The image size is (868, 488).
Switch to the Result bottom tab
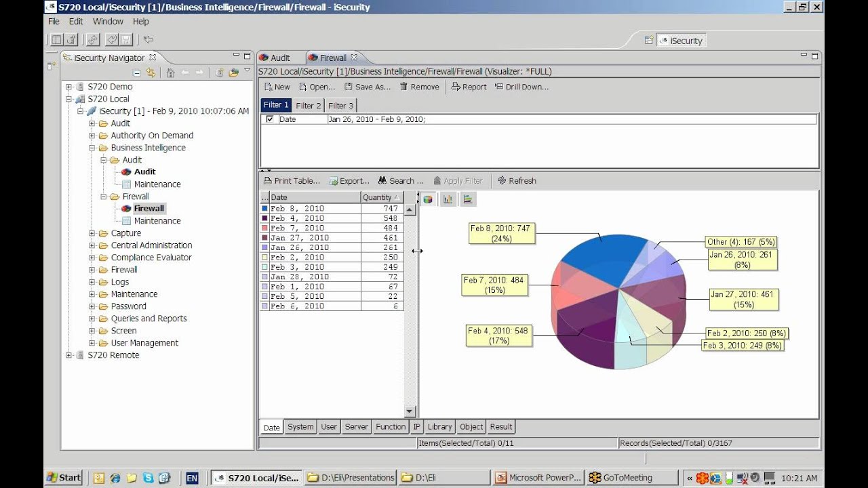pos(501,427)
